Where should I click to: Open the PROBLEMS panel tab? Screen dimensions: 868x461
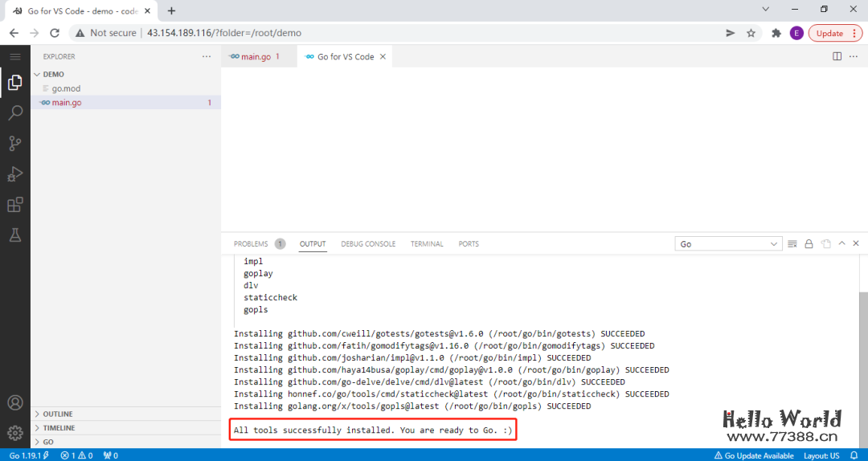pyautogui.click(x=259, y=243)
